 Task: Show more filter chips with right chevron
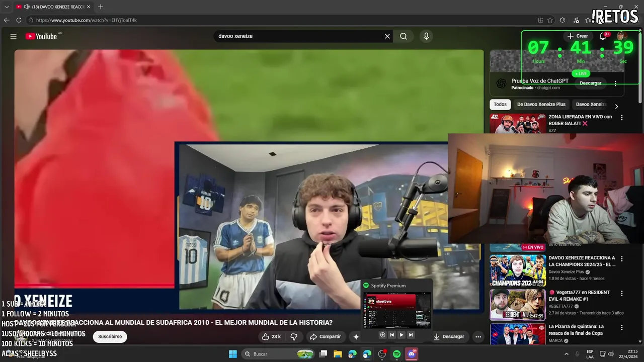(616, 106)
